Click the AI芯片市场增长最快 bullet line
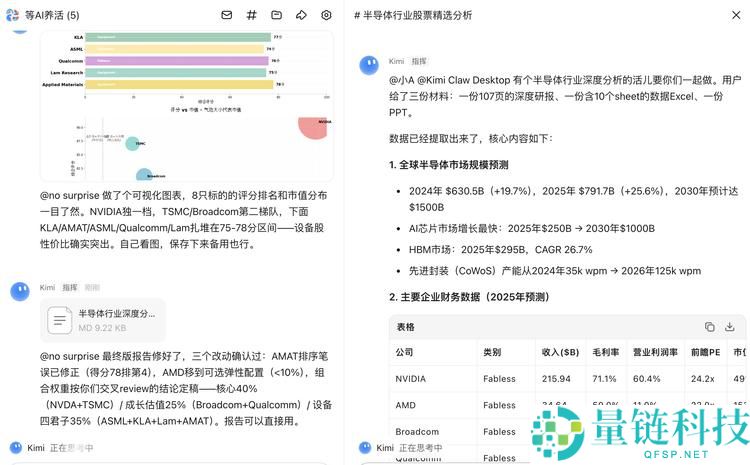The width and height of the screenshot is (750, 465). coord(532,229)
